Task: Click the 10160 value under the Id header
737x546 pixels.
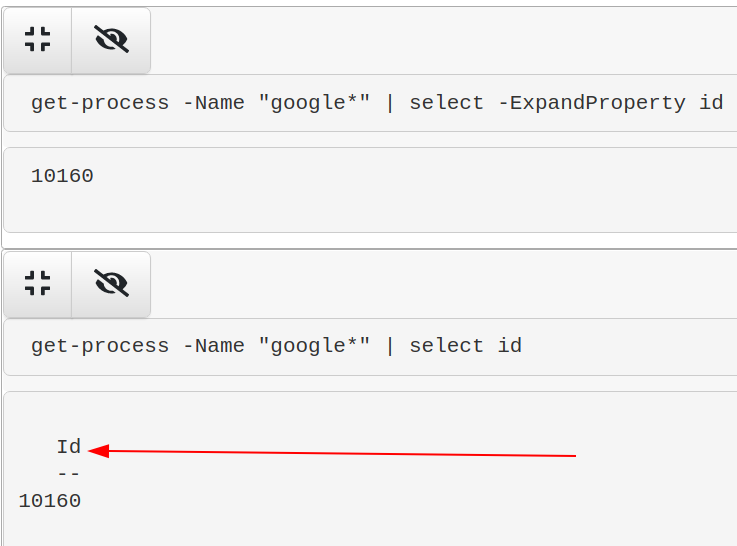Action: [x=50, y=501]
